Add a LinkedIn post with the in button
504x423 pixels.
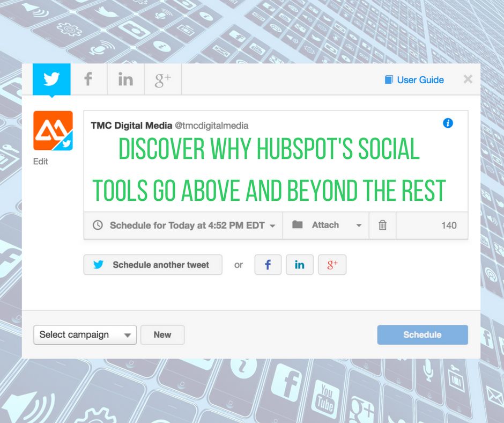click(300, 265)
